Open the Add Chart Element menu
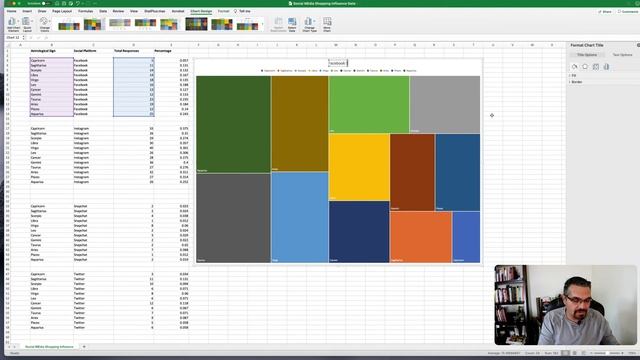 (13, 24)
